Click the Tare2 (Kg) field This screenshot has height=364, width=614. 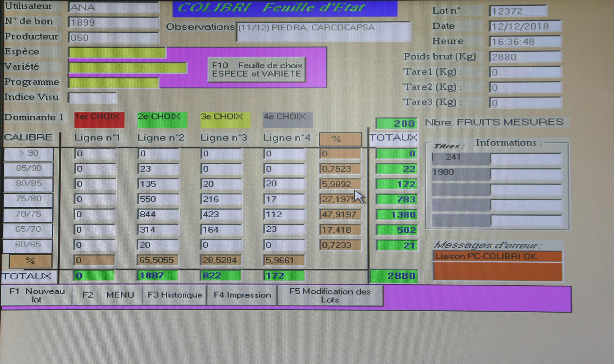[525, 87]
